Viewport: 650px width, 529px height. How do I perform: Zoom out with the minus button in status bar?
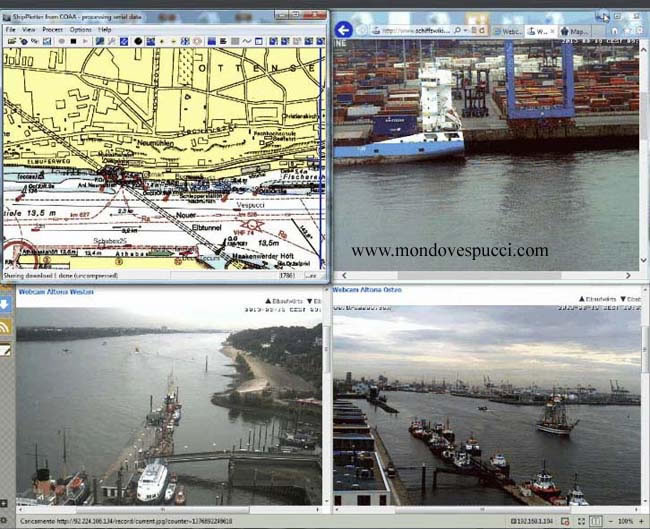(611, 521)
